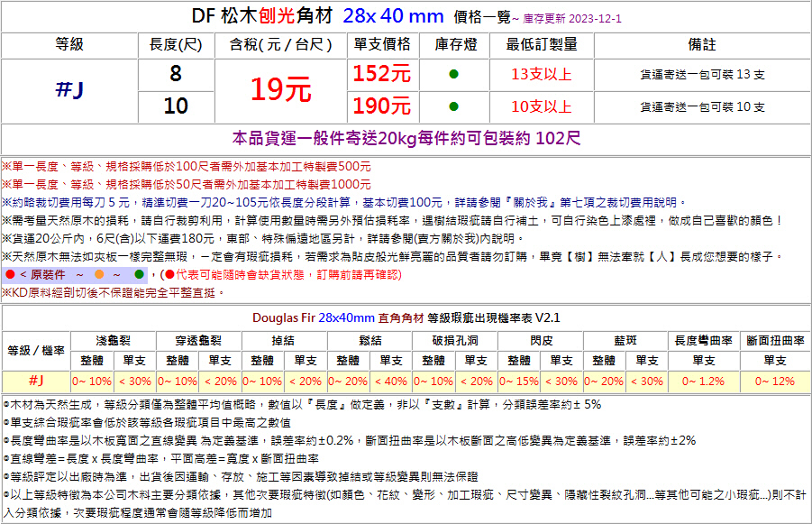Click the 190元 single-piece price
Screen dimensions: 812x524
[x=381, y=106]
